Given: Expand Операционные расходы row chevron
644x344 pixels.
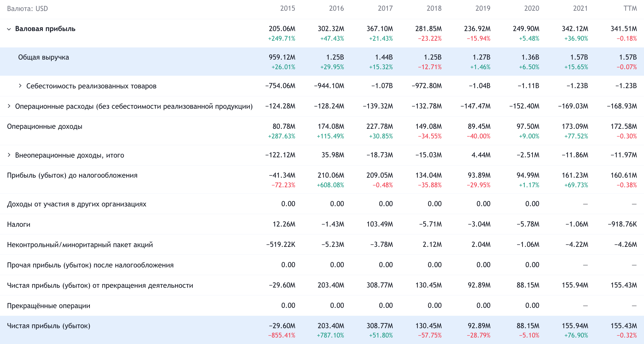Looking at the screenshot, I should pos(9,106).
